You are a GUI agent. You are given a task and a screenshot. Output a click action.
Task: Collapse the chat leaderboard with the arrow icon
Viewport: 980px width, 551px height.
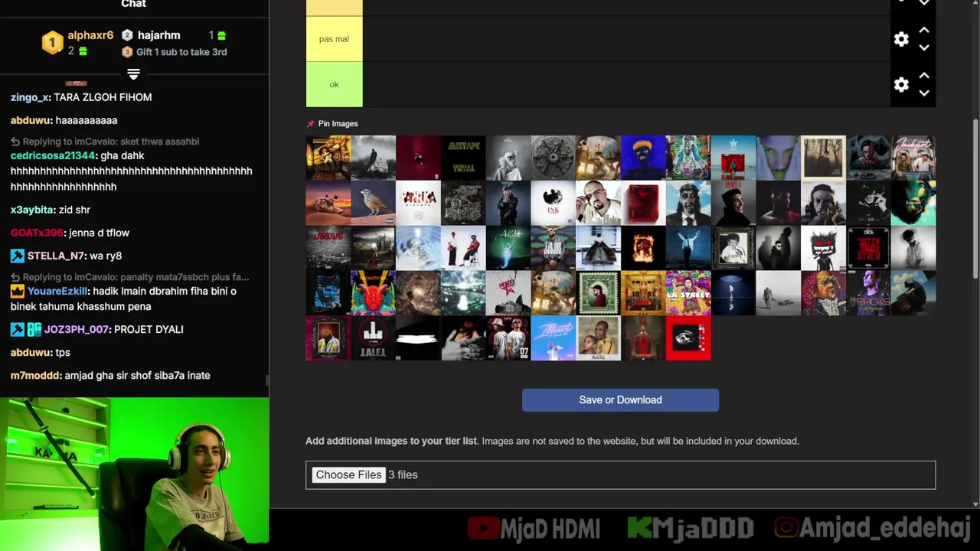click(133, 74)
